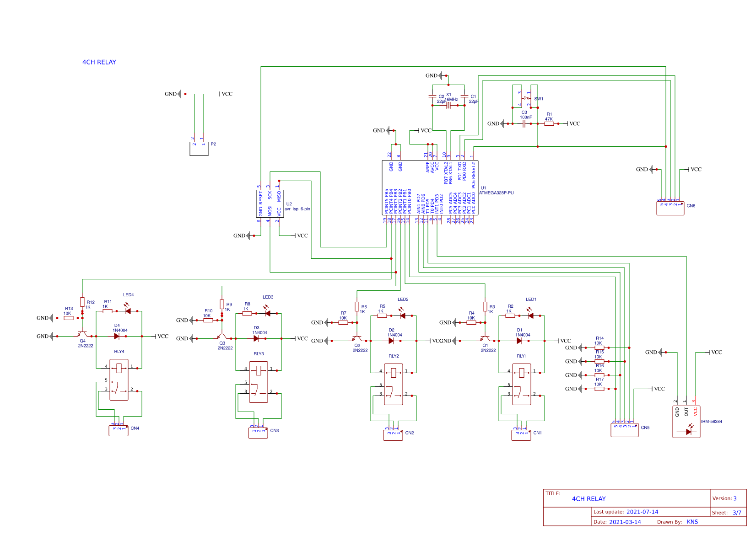Click the ATMEGA328P-PU label text
This screenshot has height=535, width=756.
coord(497,193)
